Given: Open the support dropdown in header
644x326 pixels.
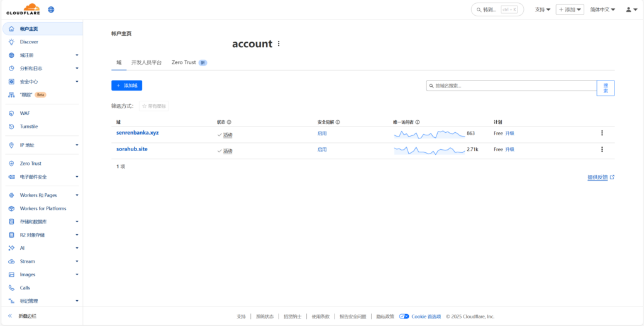Looking at the screenshot, I should click(543, 9).
